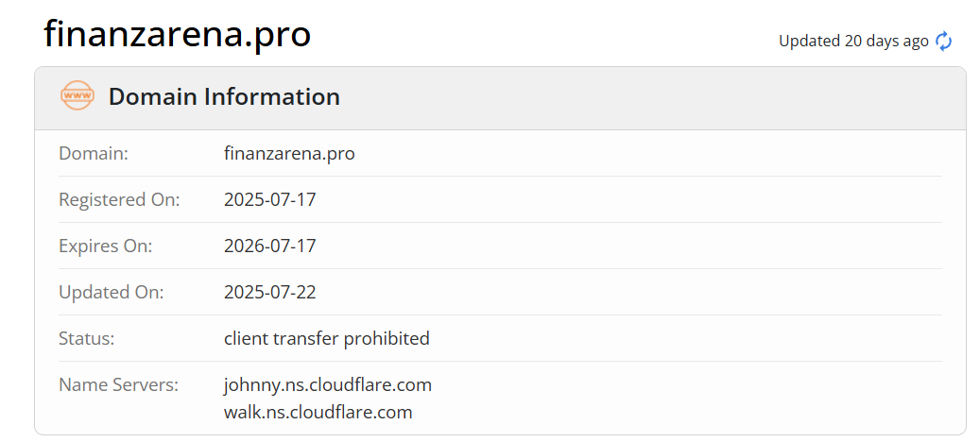Select the 'Status:' label
This screenshot has width=980, height=442.
pyautogui.click(x=86, y=338)
